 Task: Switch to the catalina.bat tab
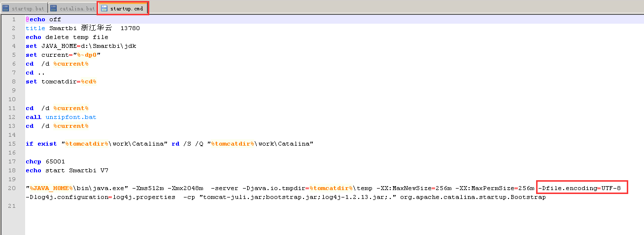click(72, 8)
